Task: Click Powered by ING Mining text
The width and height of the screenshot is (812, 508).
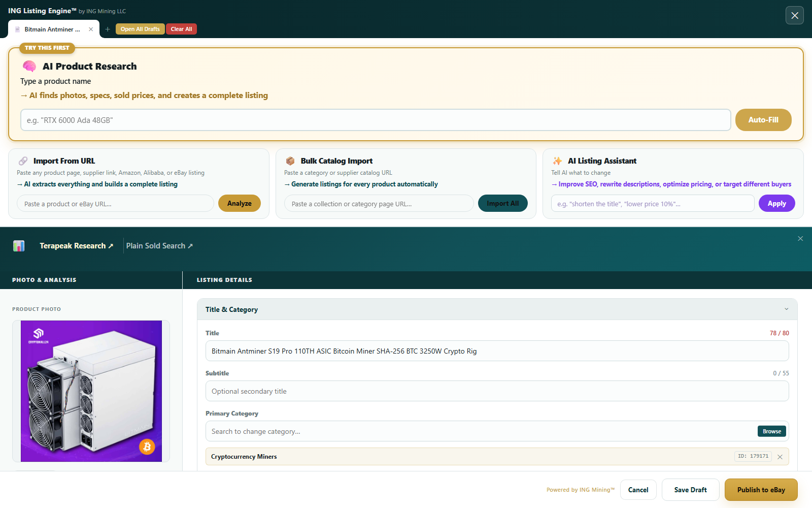Action: coord(581,490)
